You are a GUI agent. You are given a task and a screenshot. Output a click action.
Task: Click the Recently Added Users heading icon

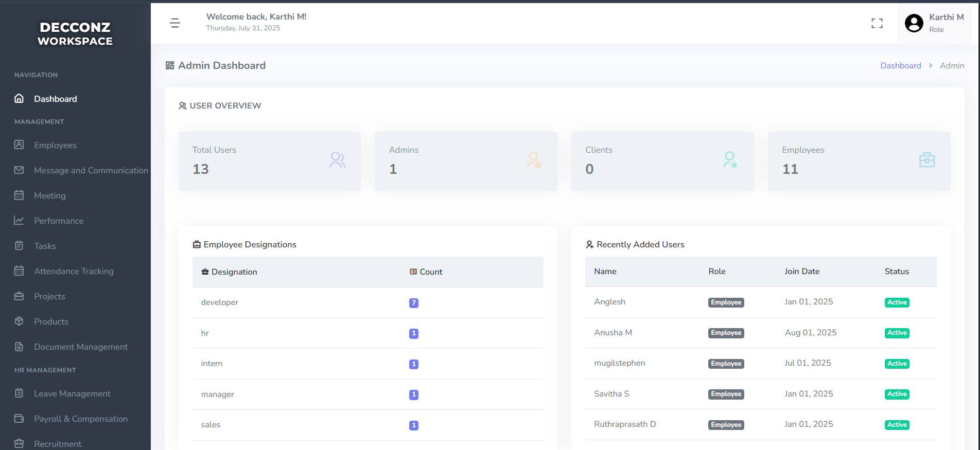pos(590,245)
